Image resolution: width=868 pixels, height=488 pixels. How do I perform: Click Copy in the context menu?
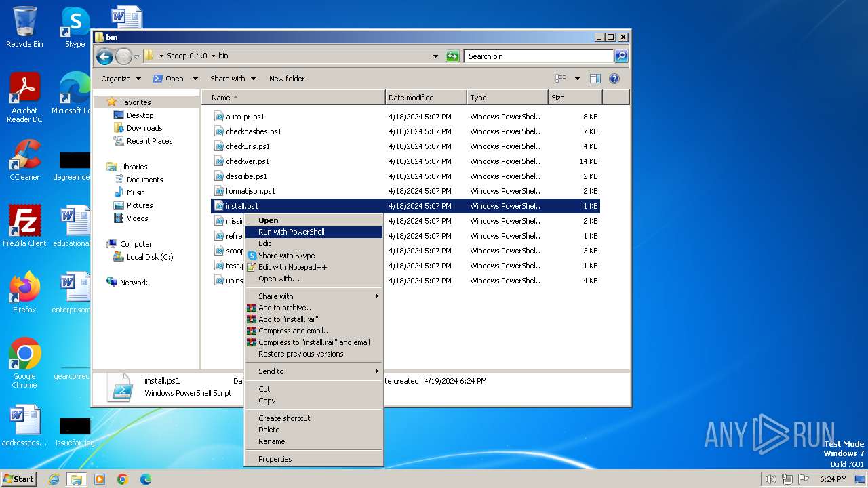point(313,401)
